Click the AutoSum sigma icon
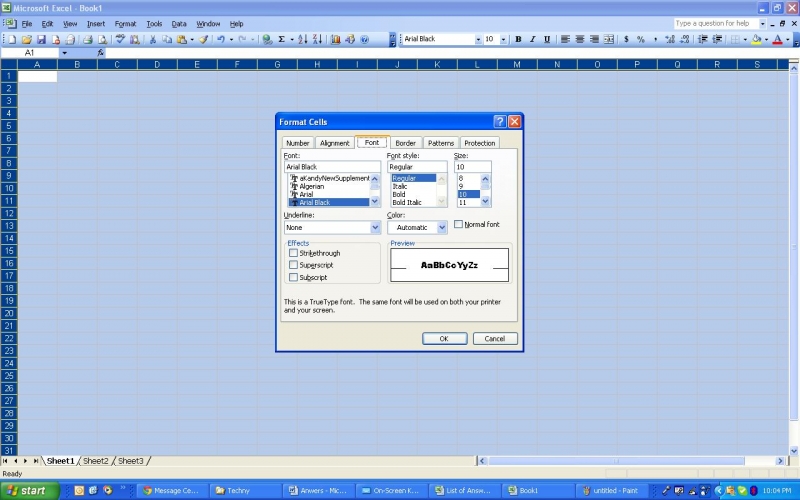 pyautogui.click(x=280, y=39)
